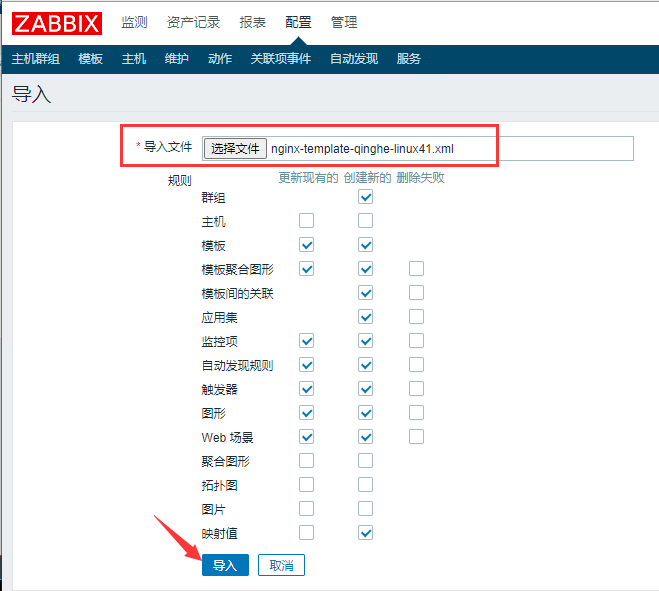Uncheck 监控项 update existing checkbox
659x591 pixels.
(306, 340)
